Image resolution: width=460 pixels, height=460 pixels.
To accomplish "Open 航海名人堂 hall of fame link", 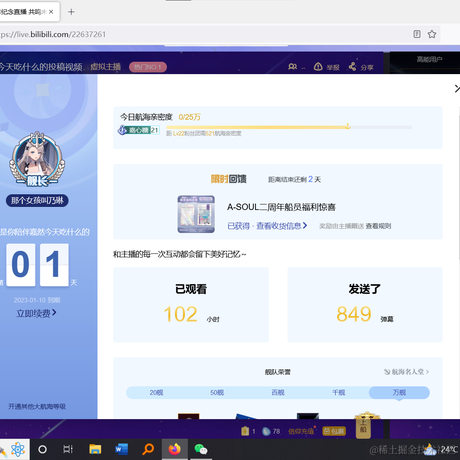I will click(x=406, y=372).
